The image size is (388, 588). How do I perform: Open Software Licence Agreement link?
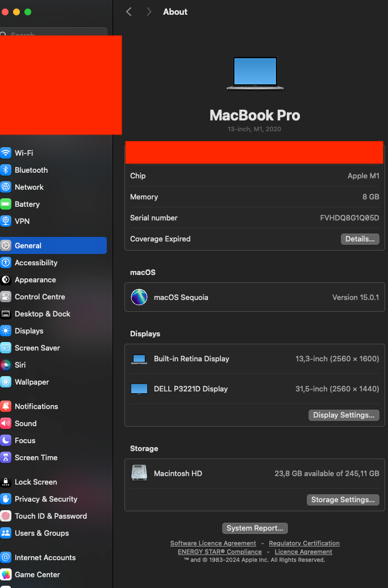[213, 543]
